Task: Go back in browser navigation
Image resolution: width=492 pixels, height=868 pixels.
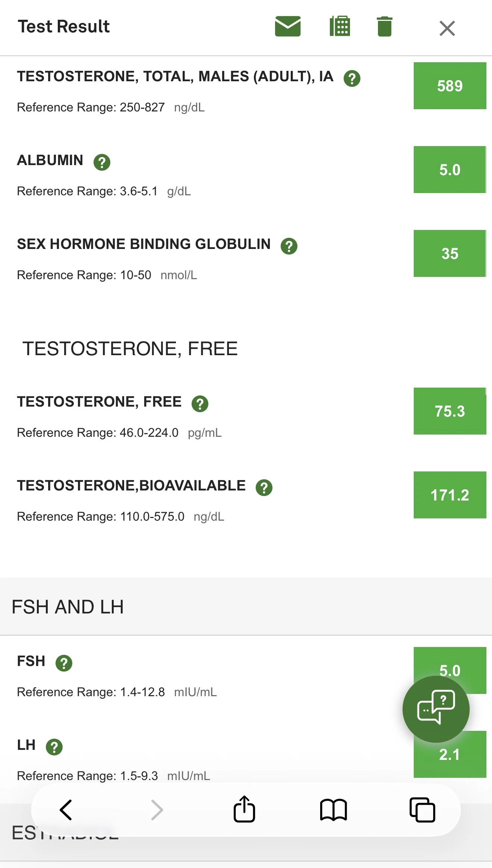Action: click(66, 810)
